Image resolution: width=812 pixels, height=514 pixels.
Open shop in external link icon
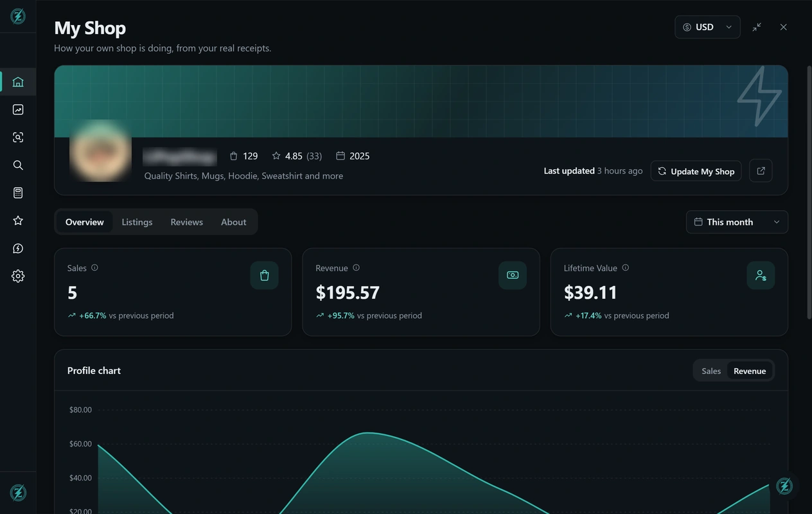coord(761,171)
